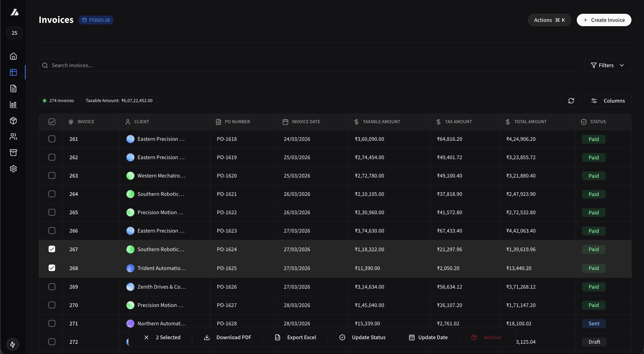
Task: Choose Export Excel in selection bar
Action: (x=296, y=337)
